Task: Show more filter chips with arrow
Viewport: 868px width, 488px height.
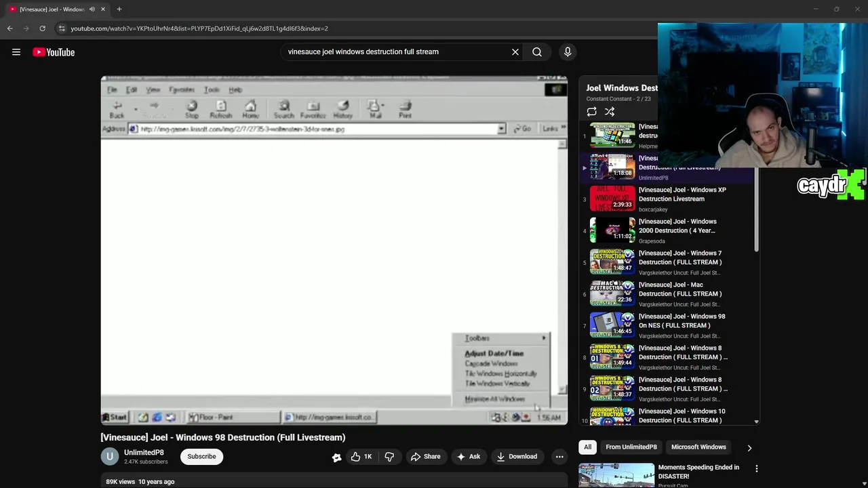Action: pos(749,447)
